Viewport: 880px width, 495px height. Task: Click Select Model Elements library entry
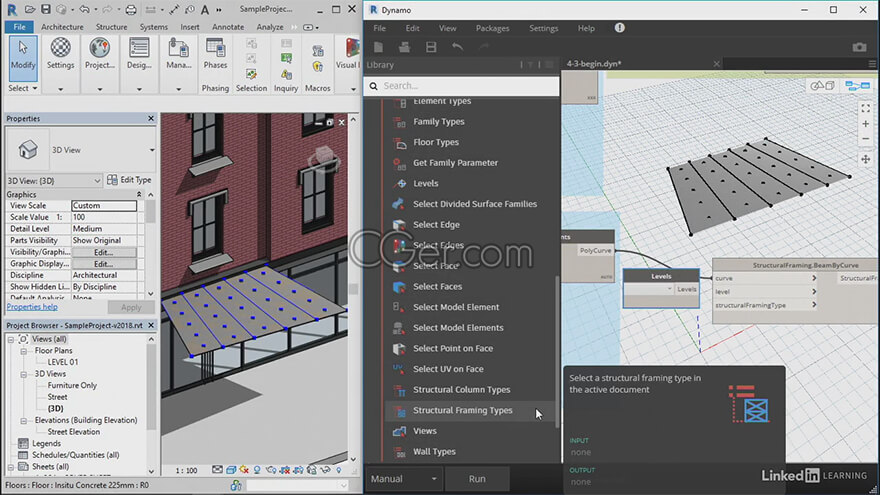[458, 328]
